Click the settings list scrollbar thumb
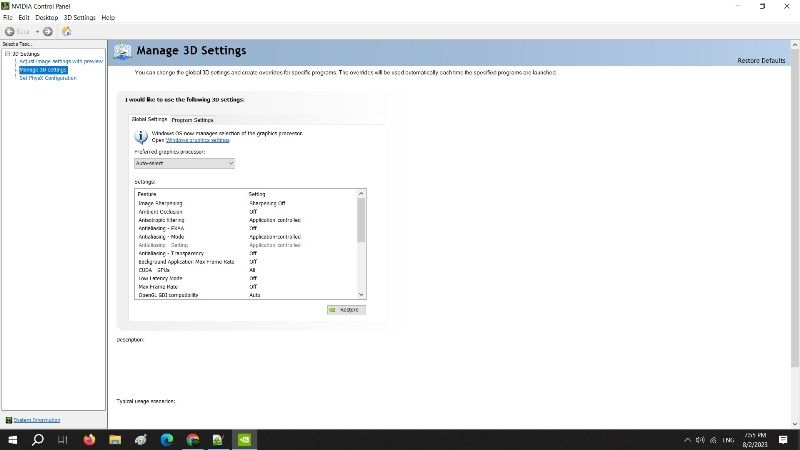 click(x=361, y=220)
